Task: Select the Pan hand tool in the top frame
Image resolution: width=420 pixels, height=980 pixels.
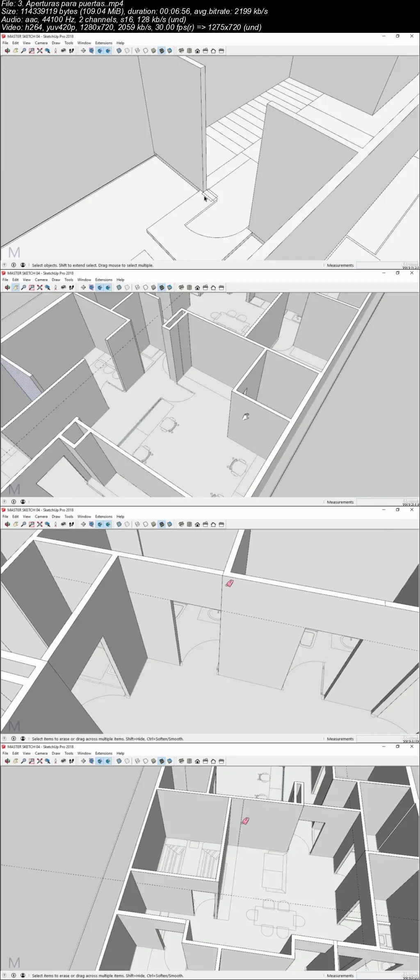Action: (15, 51)
